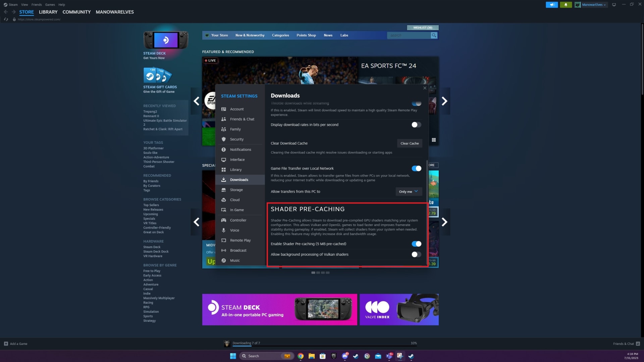Open Windows Start menu

(233, 356)
